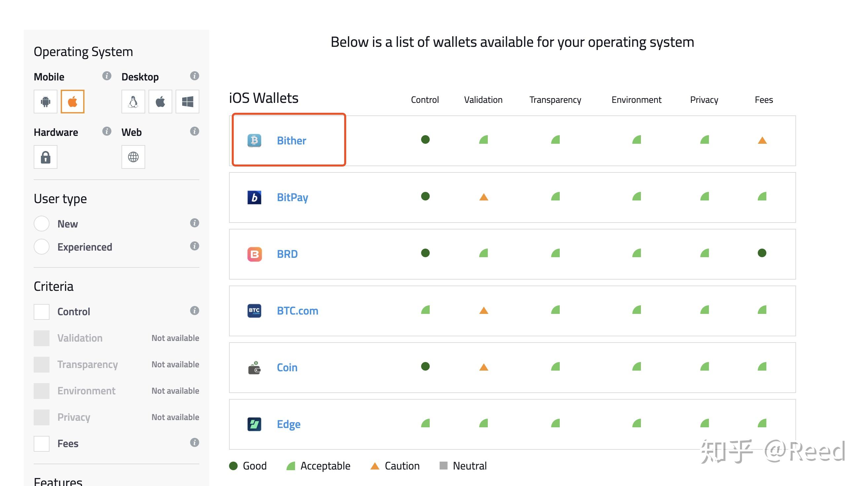Click the BRD wallet logo
The width and height of the screenshot is (868, 486).
pos(254,254)
